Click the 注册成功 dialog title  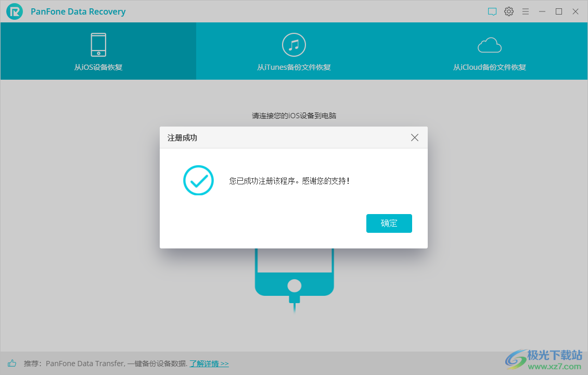click(x=182, y=138)
